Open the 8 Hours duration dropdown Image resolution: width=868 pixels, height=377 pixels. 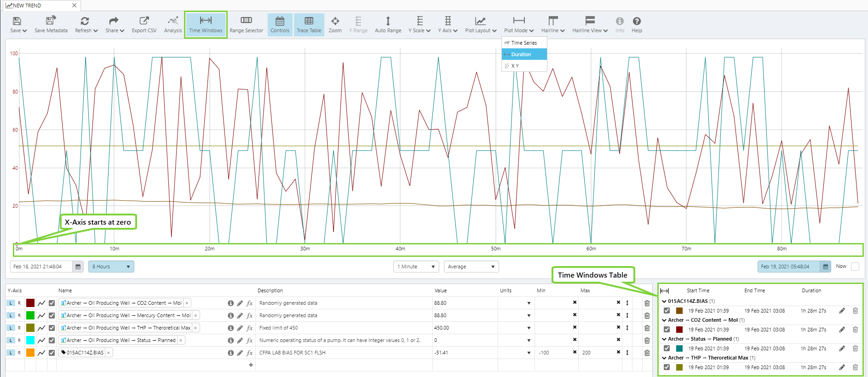(x=111, y=267)
